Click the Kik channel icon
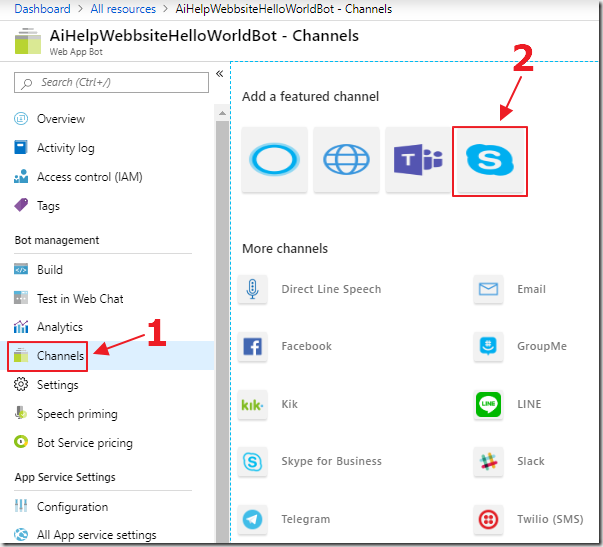This screenshot has height=547, width=603. [x=252, y=404]
